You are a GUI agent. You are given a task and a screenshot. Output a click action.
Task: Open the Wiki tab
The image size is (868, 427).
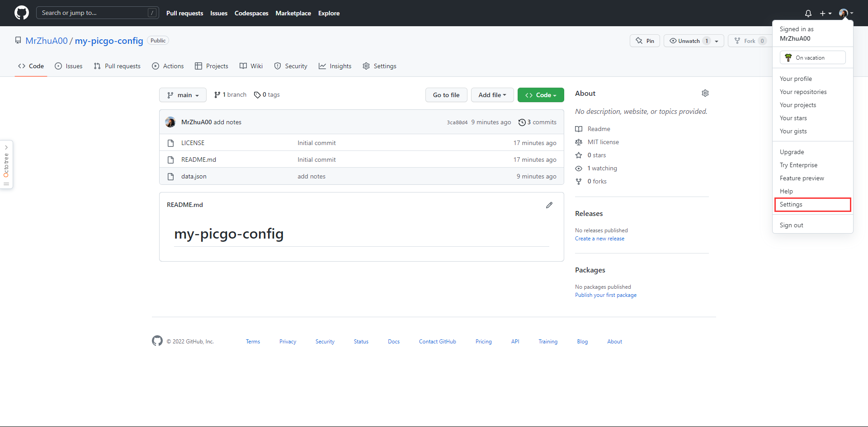click(251, 66)
